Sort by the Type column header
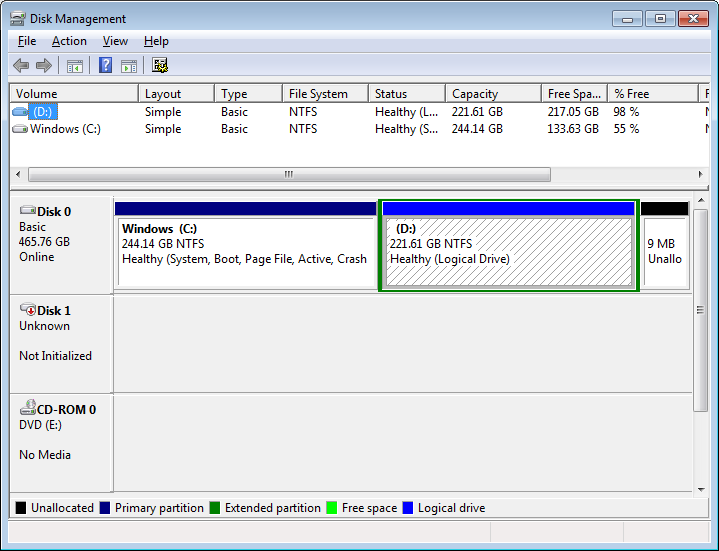719x551 pixels. (249, 94)
